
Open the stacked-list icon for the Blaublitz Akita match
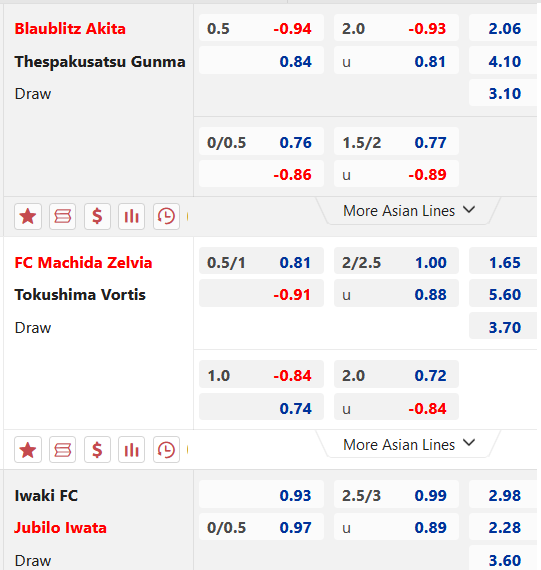click(x=63, y=217)
